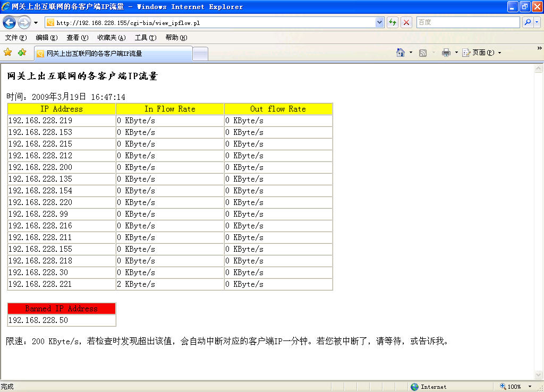Click the browser Back arrow button
This screenshot has width=544, height=392.
[10, 22]
